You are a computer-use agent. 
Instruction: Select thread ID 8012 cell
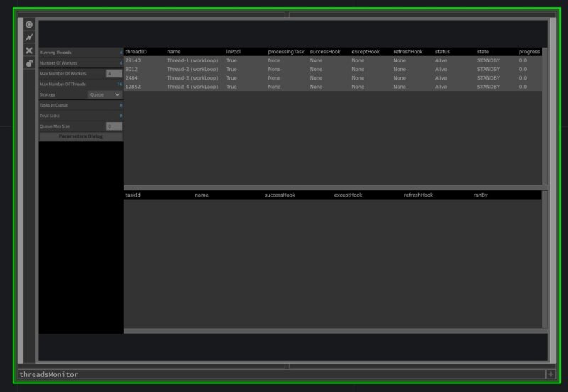coord(131,69)
